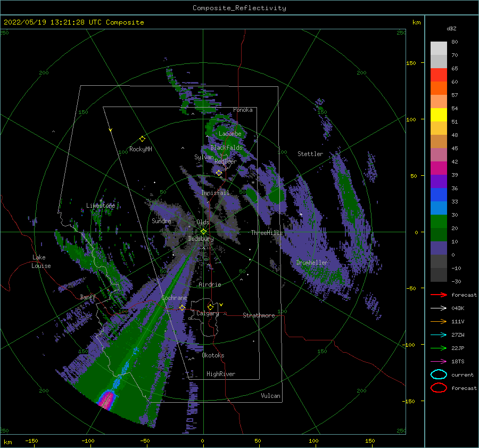The height and width of the screenshot is (448, 479).
Task: Click the red forecast arrow in legend
Action: tap(439, 295)
